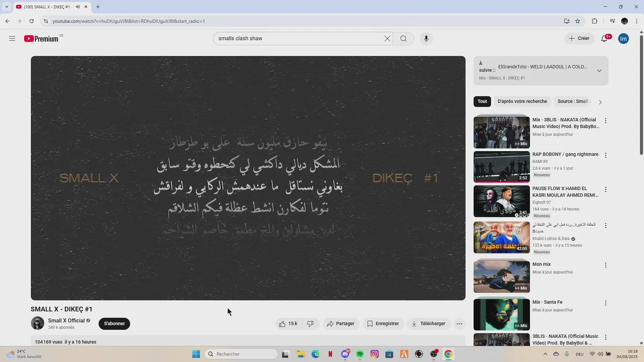Reload the page in Chrome

pos(31,21)
